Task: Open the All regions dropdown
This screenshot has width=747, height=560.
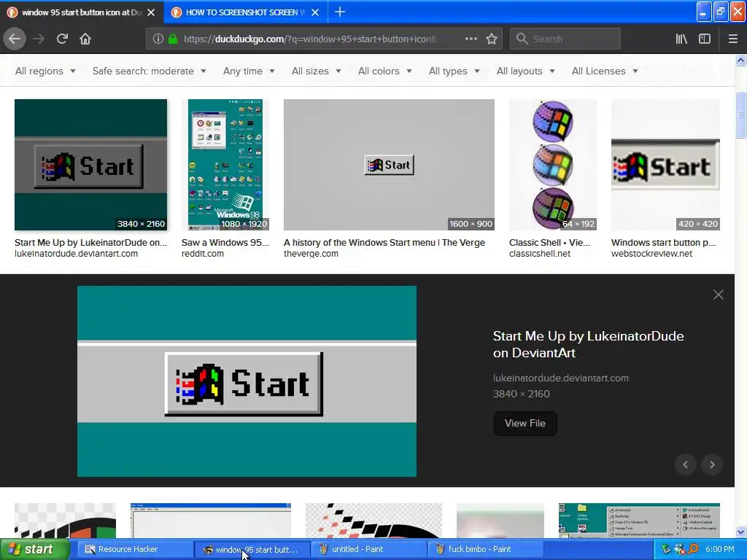Action: tap(45, 71)
